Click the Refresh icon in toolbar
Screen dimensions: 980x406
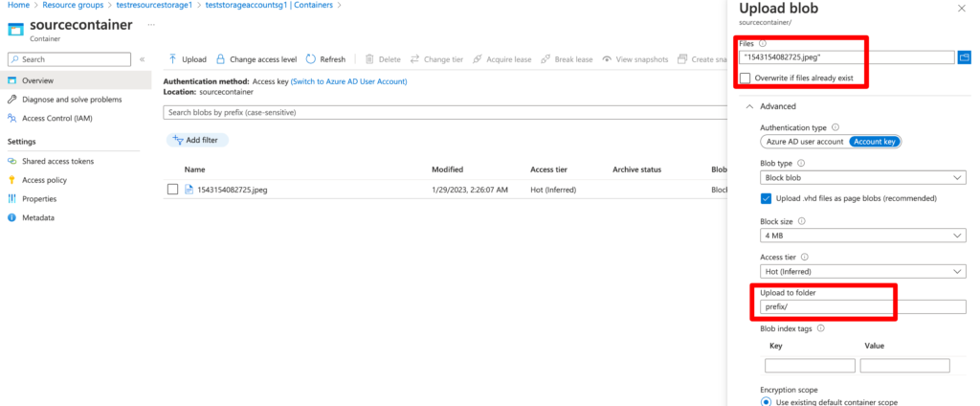(x=311, y=59)
